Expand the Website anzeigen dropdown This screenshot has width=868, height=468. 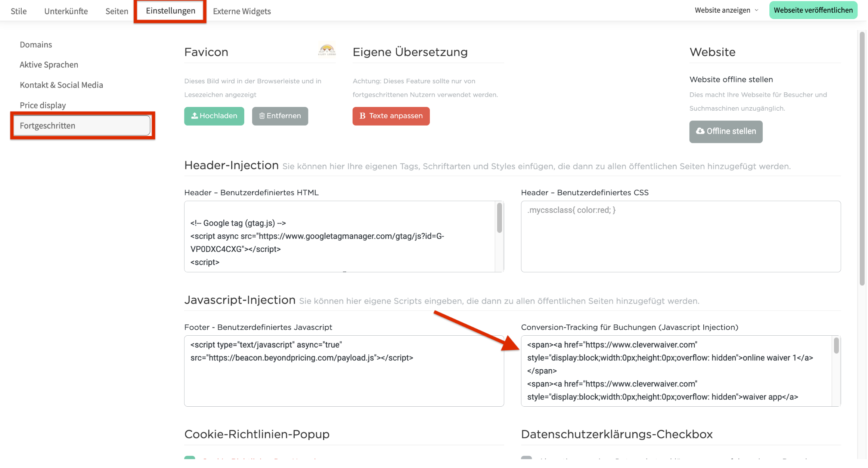(x=726, y=10)
